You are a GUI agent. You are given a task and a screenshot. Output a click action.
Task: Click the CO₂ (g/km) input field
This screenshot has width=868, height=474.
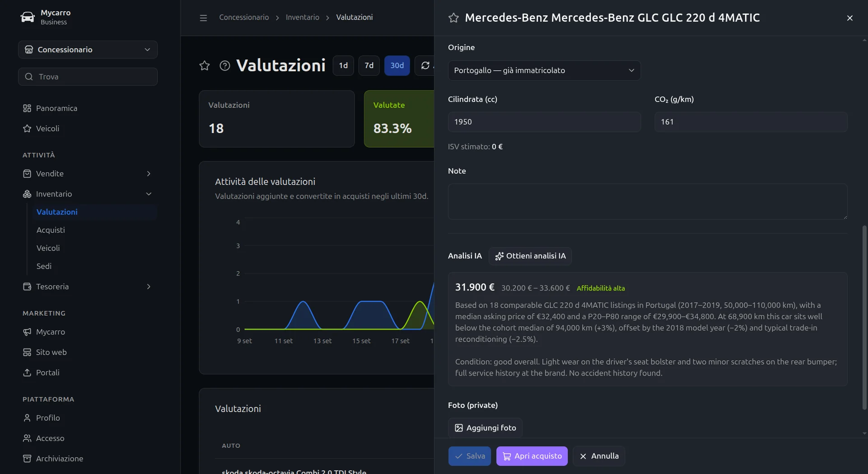click(x=751, y=122)
